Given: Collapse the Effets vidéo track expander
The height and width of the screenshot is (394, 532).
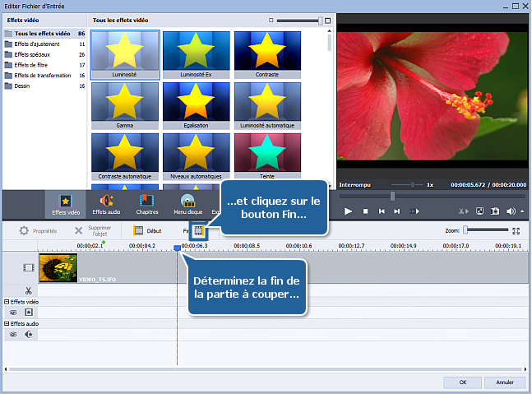Looking at the screenshot, I should (x=7, y=302).
